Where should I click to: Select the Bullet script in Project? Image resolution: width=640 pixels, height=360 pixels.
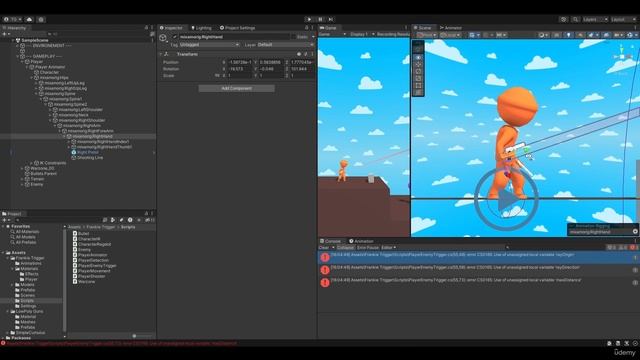[83, 233]
